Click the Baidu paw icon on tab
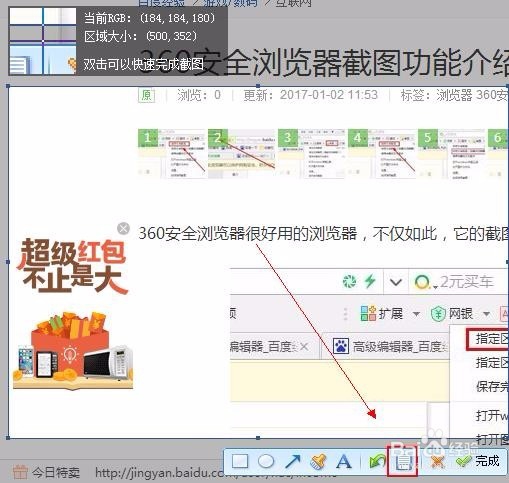The image size is (509, 483). pyautogui.click(x=341, y=346)
